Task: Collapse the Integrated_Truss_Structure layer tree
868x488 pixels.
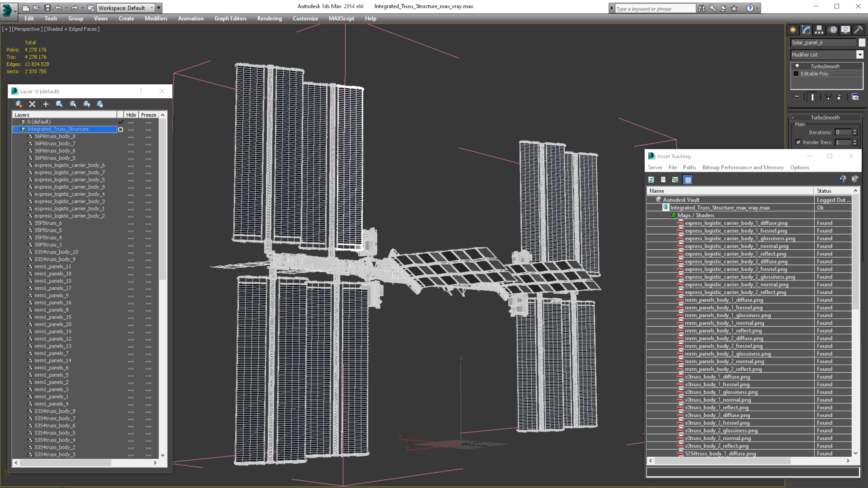Action: 16,129
